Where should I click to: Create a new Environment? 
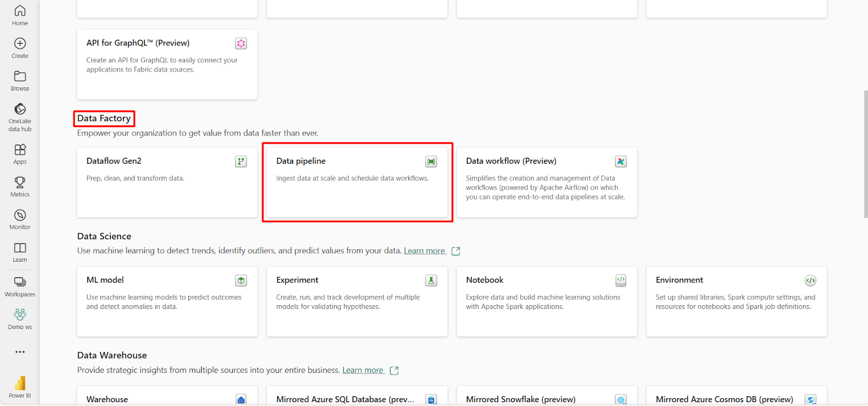coord(737,301)
